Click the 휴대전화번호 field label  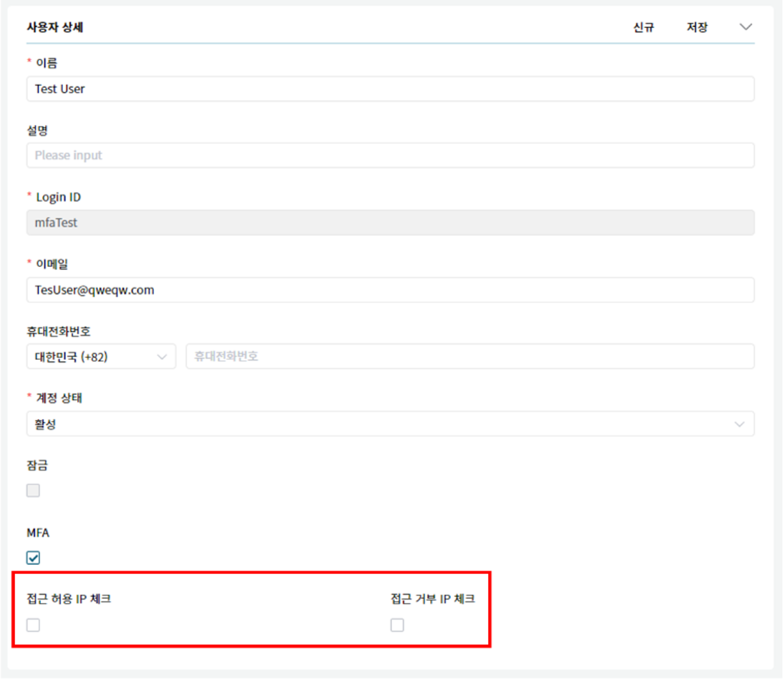click(x=58, y=331)
